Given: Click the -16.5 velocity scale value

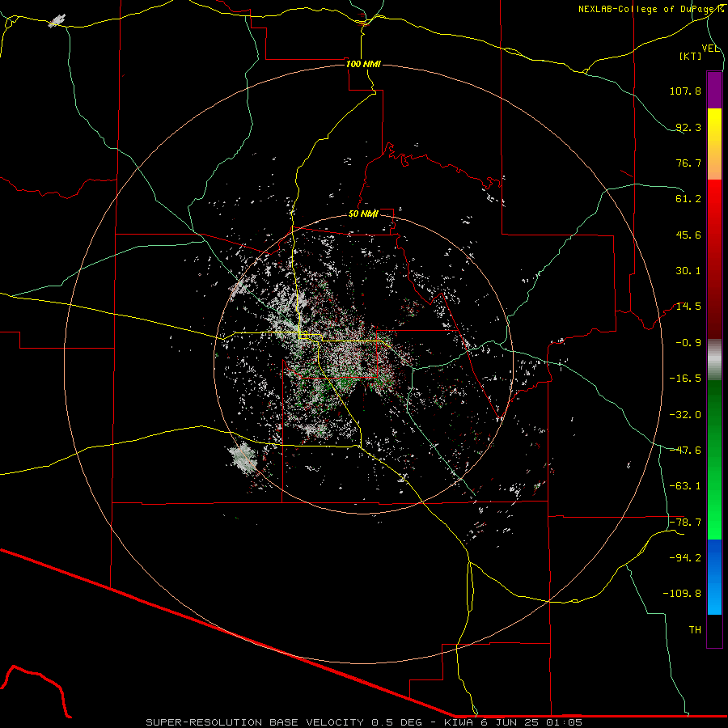Looking at the screenshot, I should (x=685, y=379).
